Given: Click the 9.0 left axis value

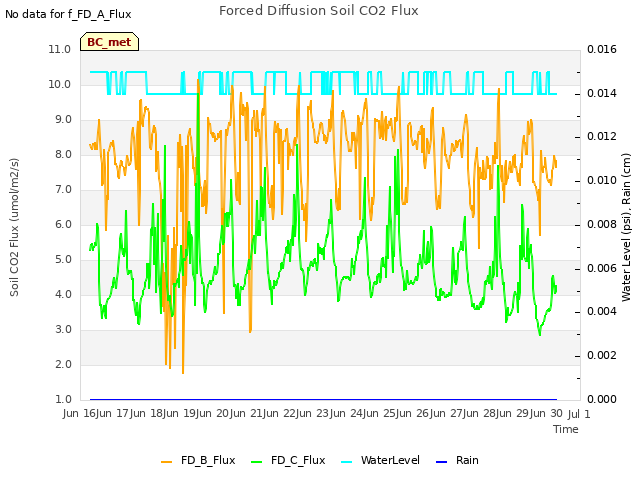Looking at the screenshot, I should coord(63,120).
